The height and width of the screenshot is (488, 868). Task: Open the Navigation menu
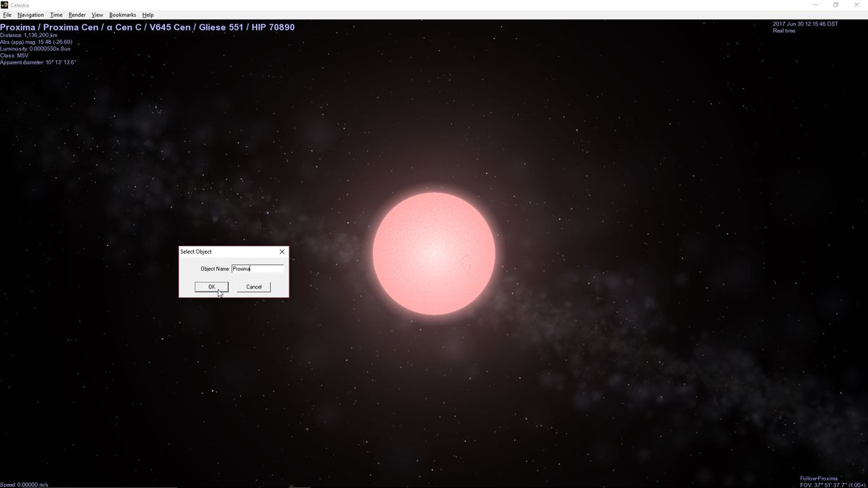pyautogui.click(x=30, y=14)
